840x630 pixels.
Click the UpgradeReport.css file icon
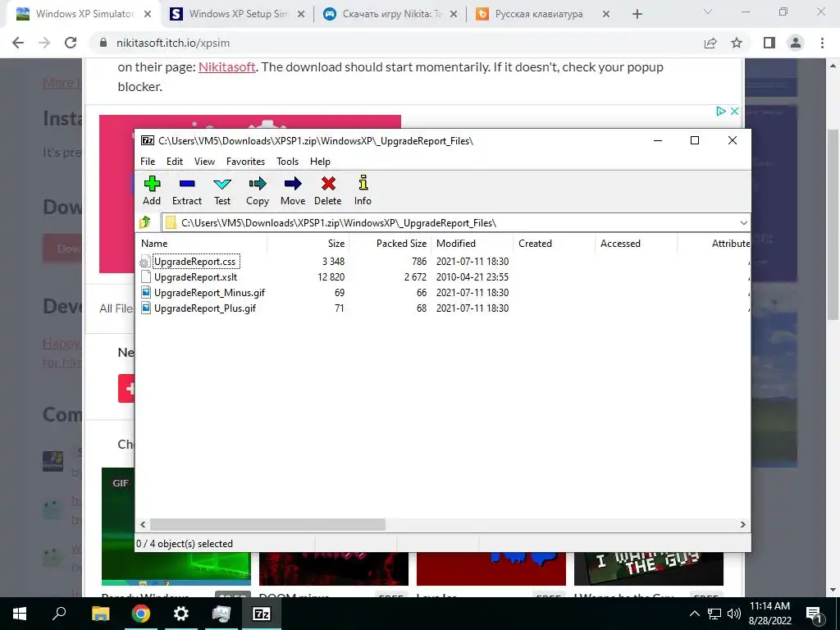tap(145, 262)
